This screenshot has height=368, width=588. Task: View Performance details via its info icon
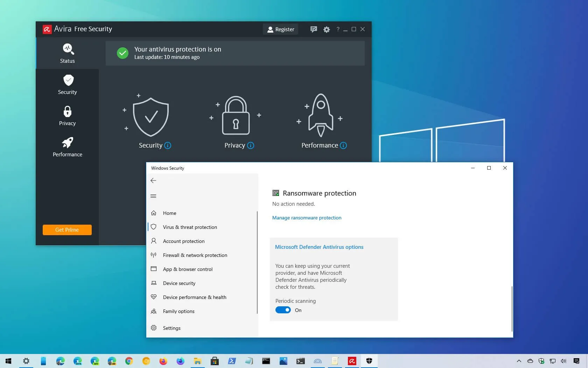tap(343, 145)
